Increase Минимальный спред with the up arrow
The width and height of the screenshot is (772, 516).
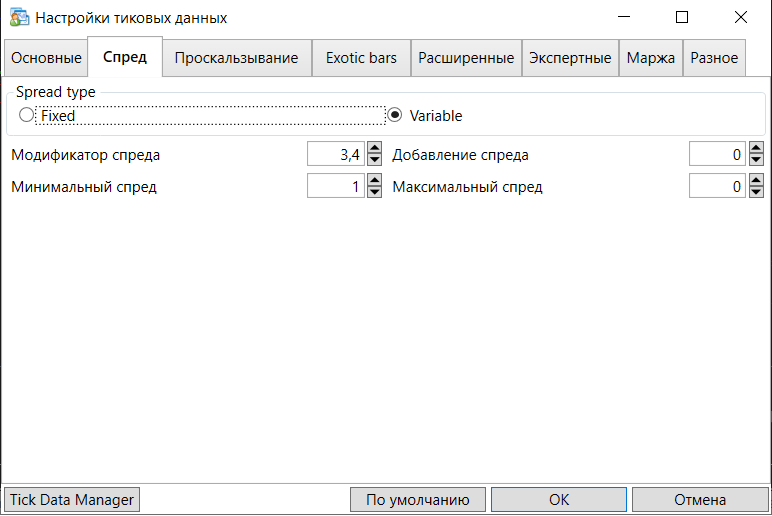click(x=374, y=180)
